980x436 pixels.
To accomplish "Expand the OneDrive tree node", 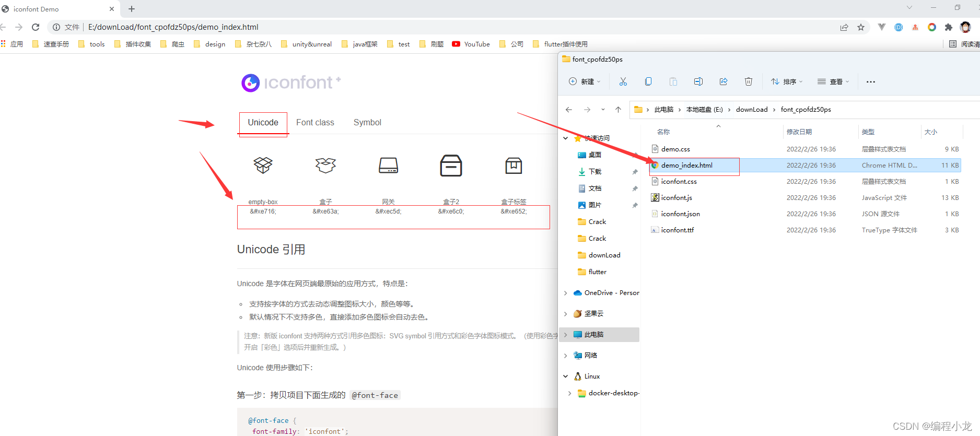I will [x=566, y=293].
